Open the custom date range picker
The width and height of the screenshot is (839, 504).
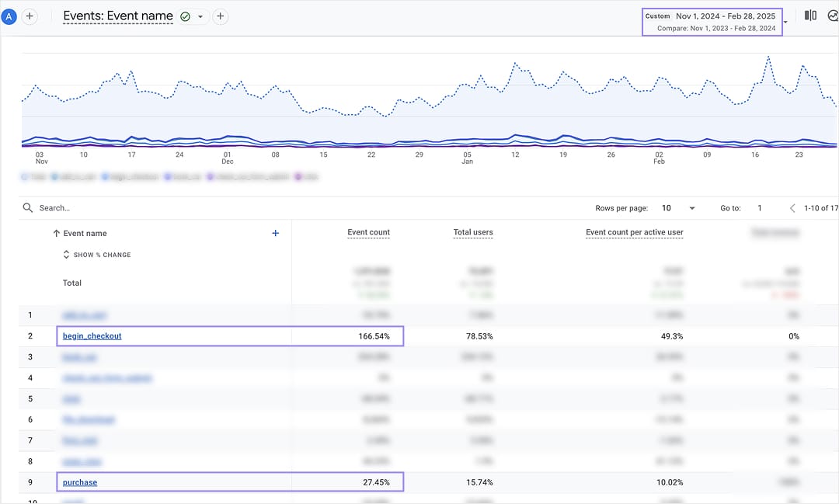712,22
